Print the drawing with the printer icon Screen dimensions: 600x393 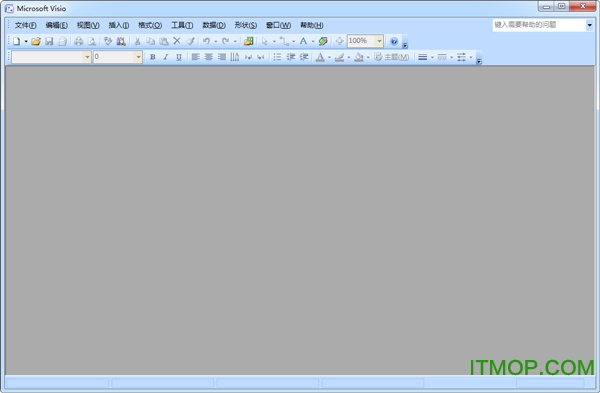[78, 41]
